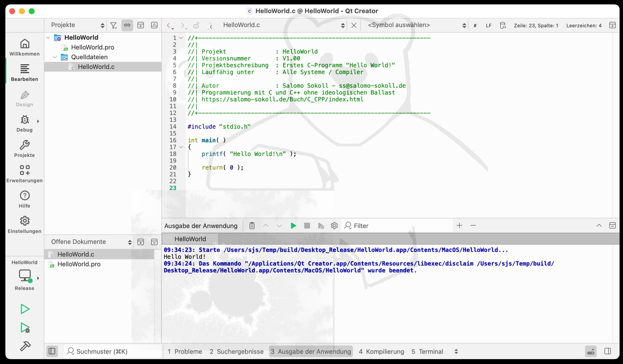Screen dimensions: 623x364
Task: Open the Symbol auswählen dropdown
Action: 416,25
